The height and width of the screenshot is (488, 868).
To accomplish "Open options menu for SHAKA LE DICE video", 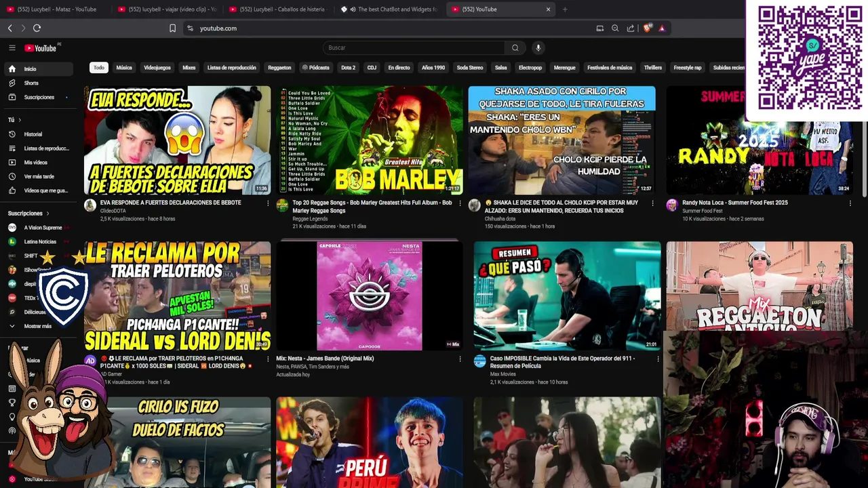I will pyautogui.click(x=652, y=203).
